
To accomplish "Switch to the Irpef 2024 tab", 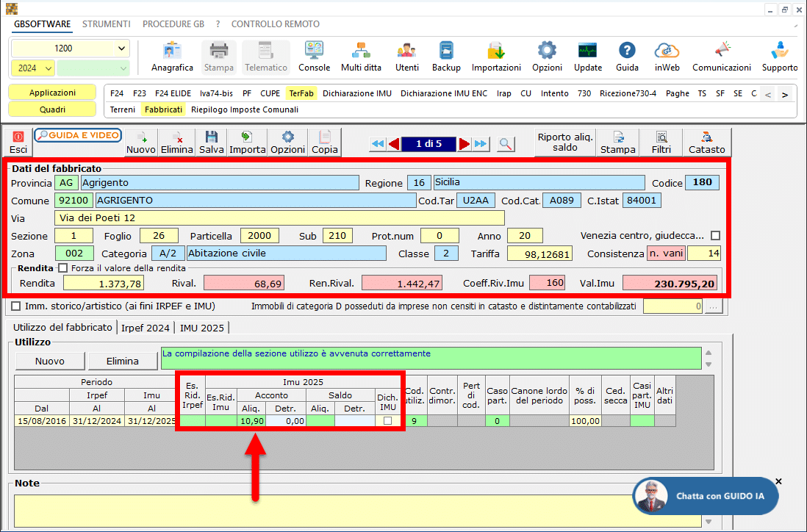I will [x=145, y=328].
